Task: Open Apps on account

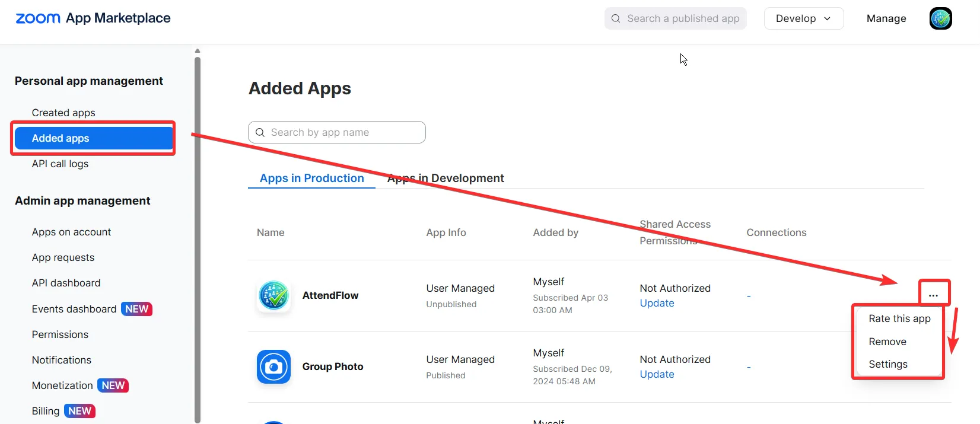Action: click(x=71, y=232)
